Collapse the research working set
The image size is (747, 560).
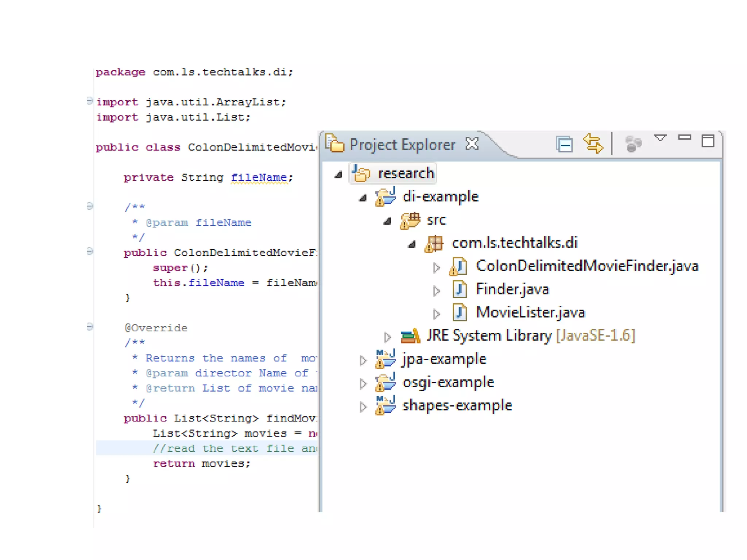coord(338,175)
